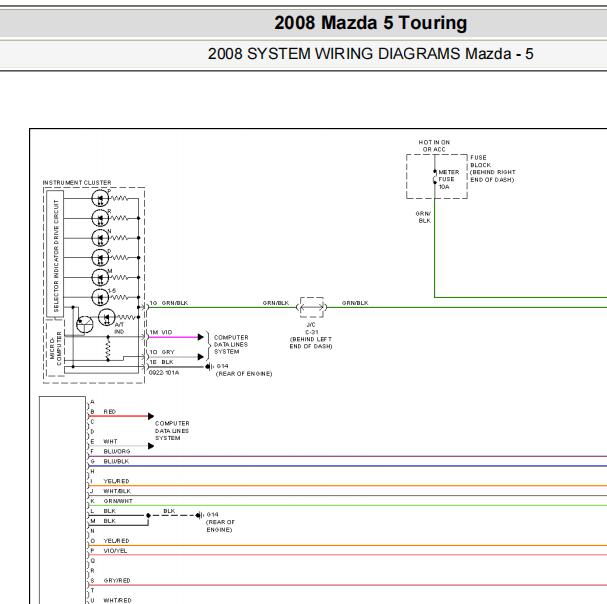
Task: Click the M indicator LED symbol
Action: [100, 277]
